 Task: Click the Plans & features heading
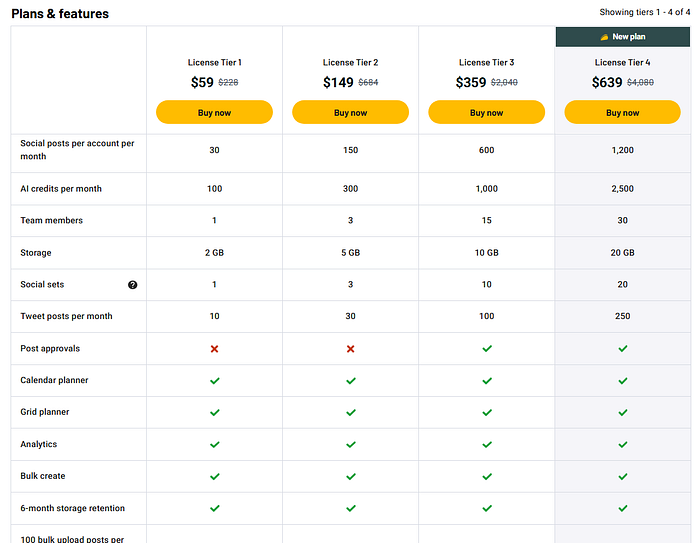(60, 14)
